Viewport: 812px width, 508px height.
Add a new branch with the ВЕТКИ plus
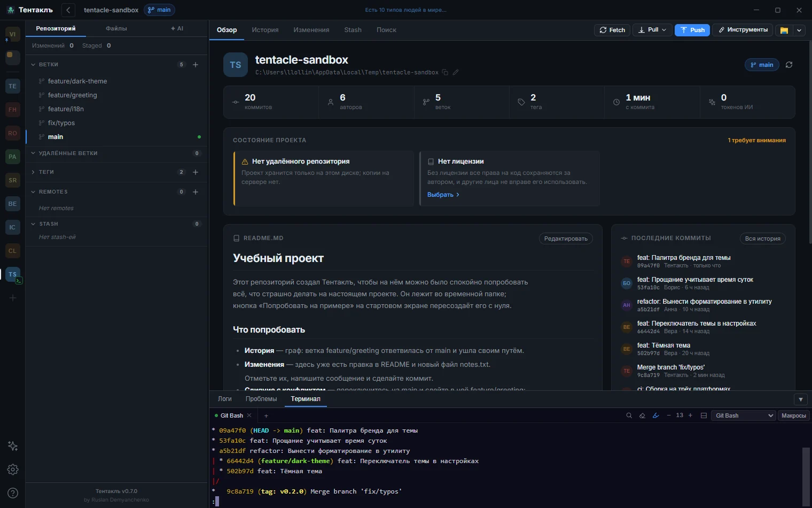pyautogui.click(x=196, y=65)
